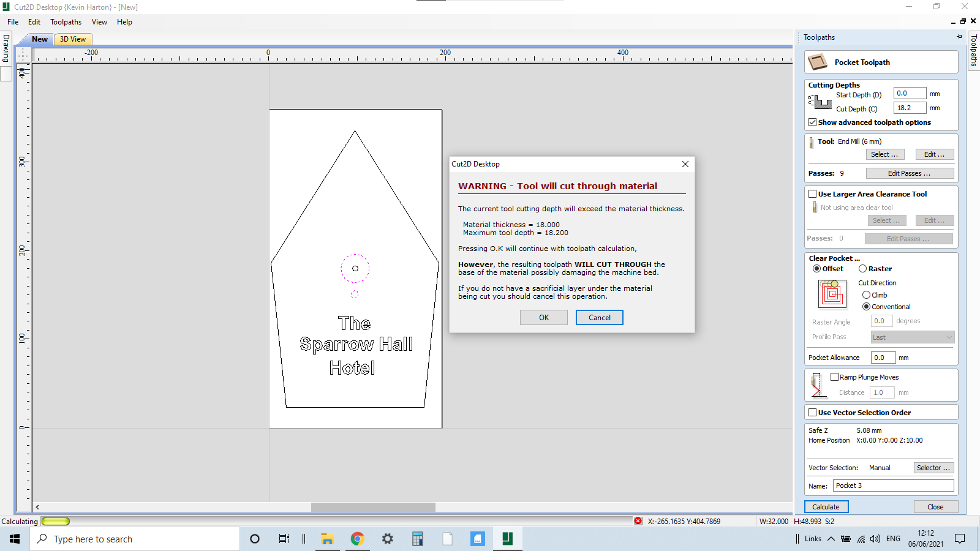Open the Profile Pass dropdown
The image size is (980, 551).
click(x=912, y=337)
